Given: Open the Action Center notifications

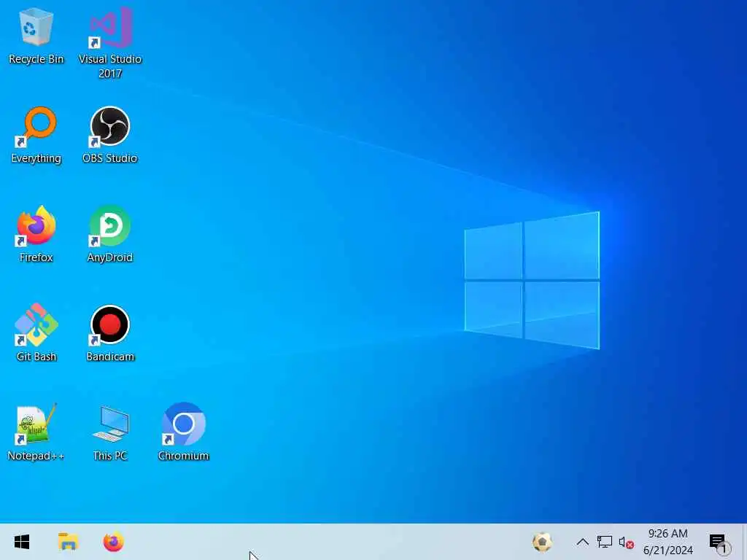Looking at the screenshot, I should pyautogui.click(x=719, y=542).
